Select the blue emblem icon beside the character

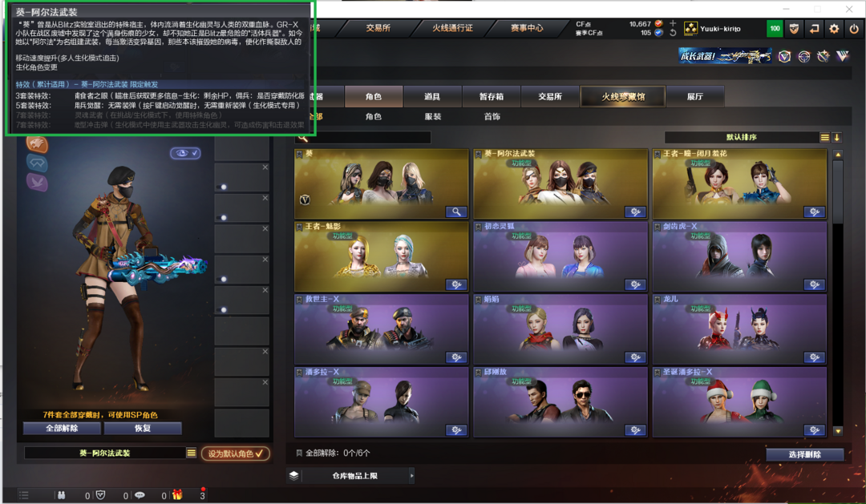[37, 163]
